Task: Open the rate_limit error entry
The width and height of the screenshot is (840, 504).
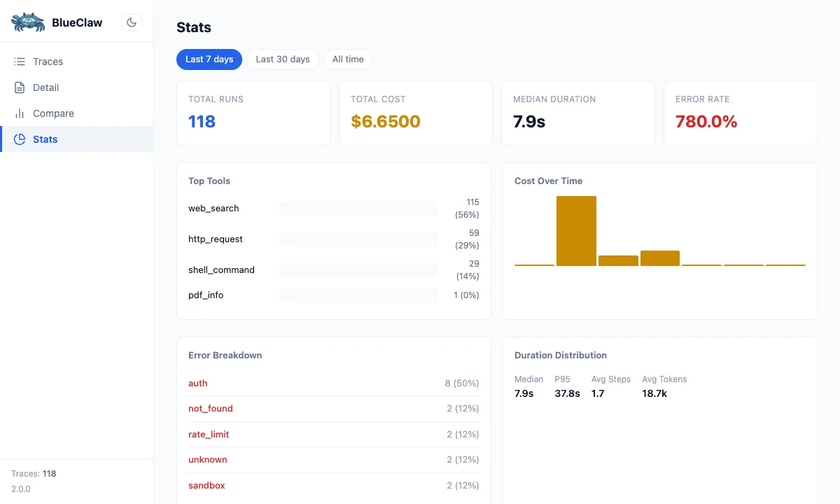Action: point(208,434)
